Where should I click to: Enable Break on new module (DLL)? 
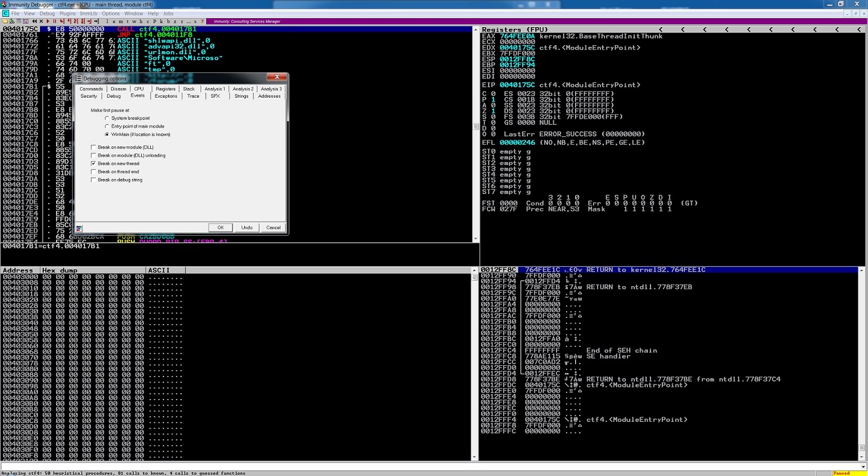tap(93, 147)
